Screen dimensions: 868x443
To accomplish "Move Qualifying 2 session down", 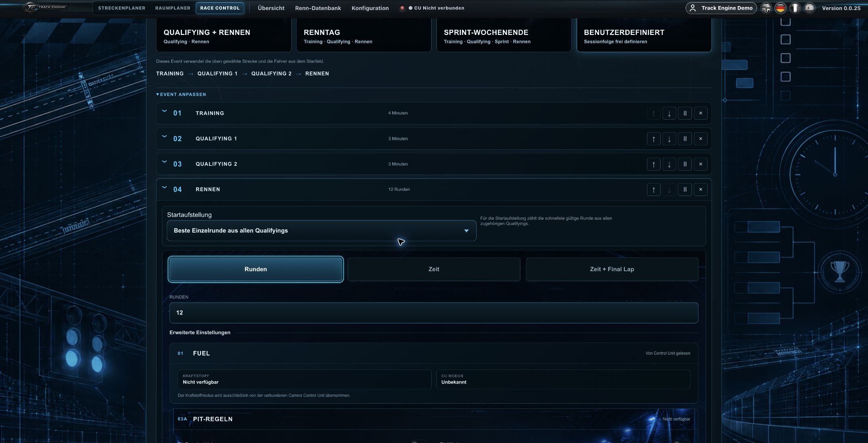I will [x=669, y=164].
